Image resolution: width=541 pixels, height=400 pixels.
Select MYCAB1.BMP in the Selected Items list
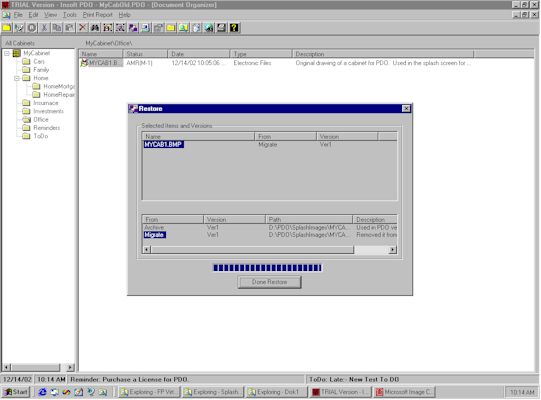click(164, 144)
